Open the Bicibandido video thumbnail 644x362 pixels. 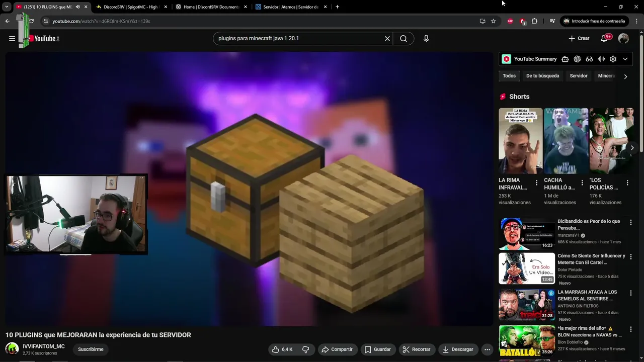click(x=527, y=234)
